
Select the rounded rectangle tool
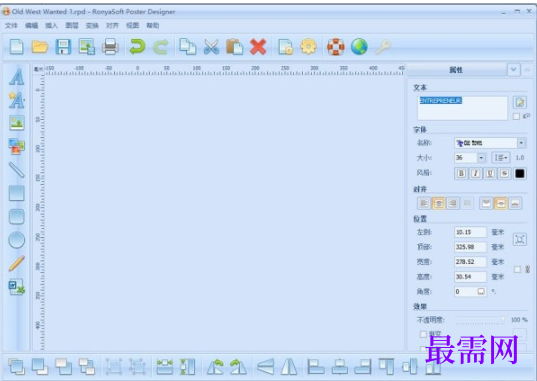16,217
